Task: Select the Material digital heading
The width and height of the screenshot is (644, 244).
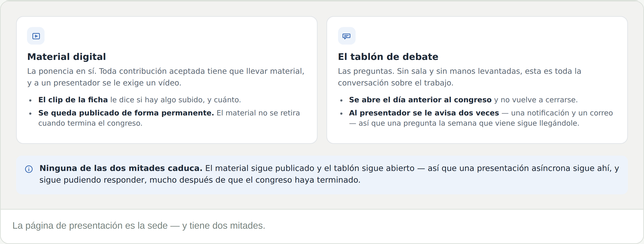Action: (66, 57)
